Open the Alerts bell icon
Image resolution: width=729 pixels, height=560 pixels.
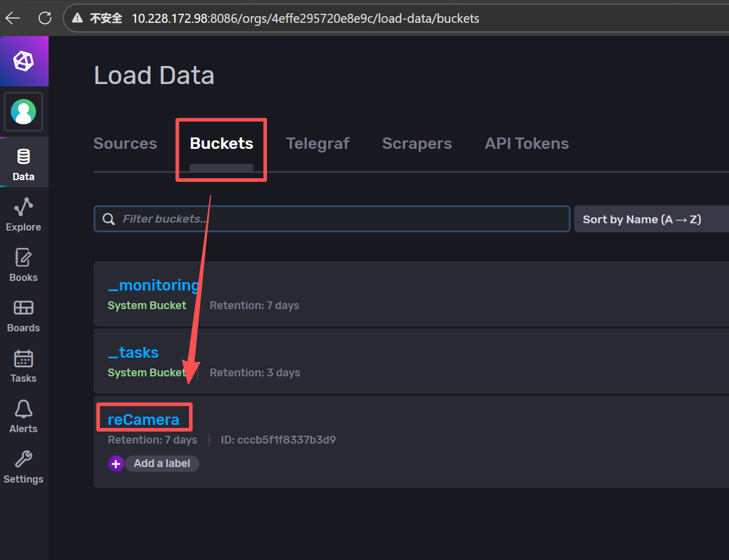click(x=23, y=415)
